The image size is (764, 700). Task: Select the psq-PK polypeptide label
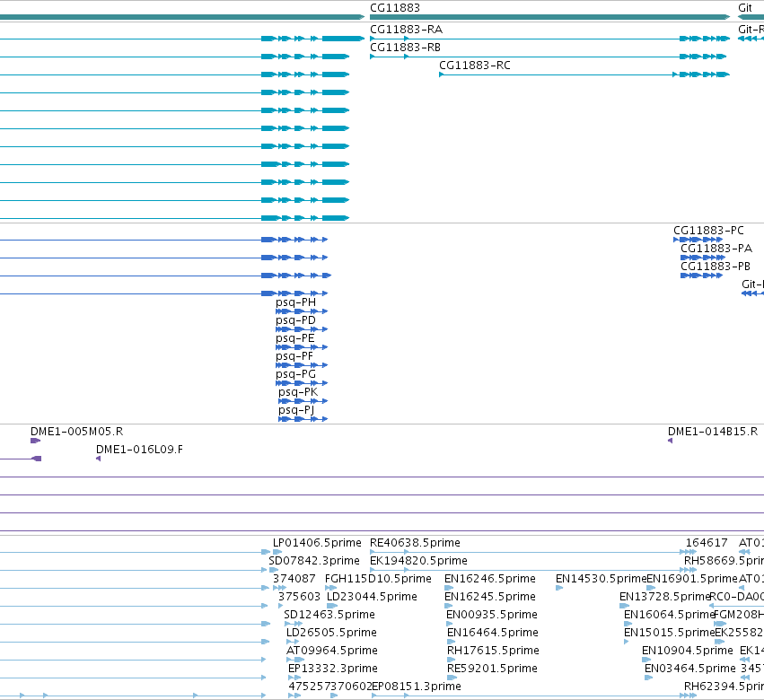coord(298,392)
